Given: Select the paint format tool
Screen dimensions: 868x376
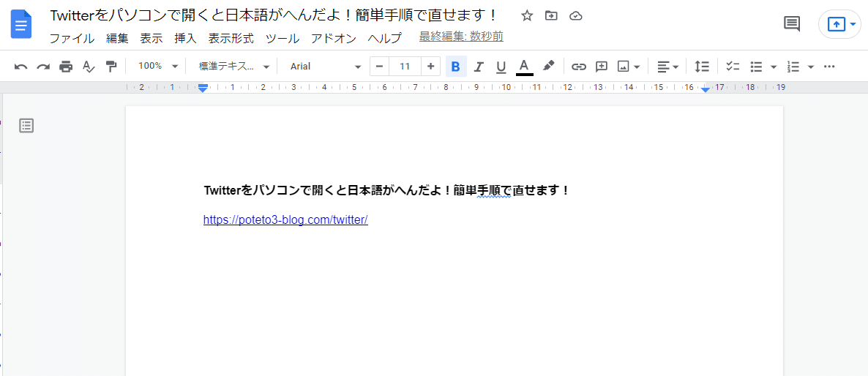Looking at the screenshot, I should pyautogui.click(x=111, y=67).
